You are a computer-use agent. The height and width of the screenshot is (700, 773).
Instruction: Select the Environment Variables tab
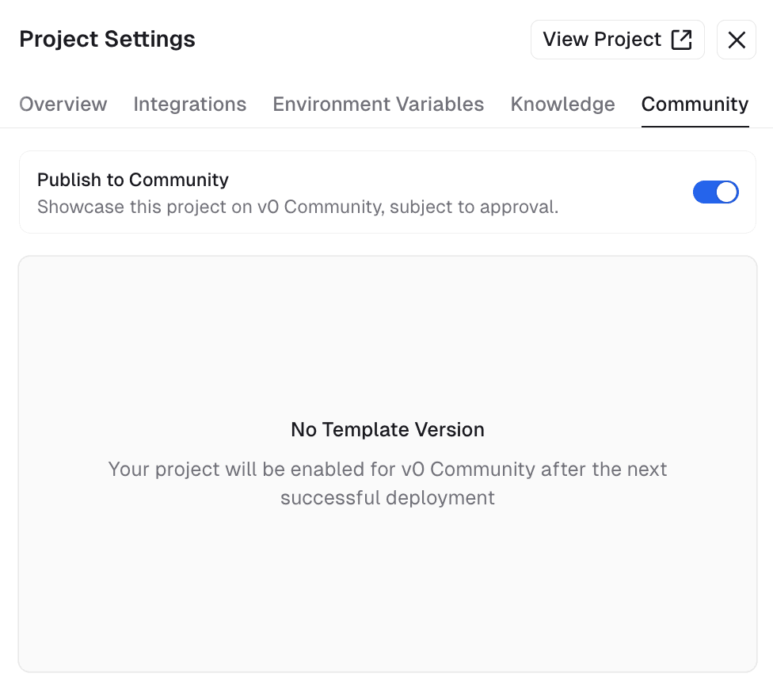pyautogui.click(x=378, y=104)
